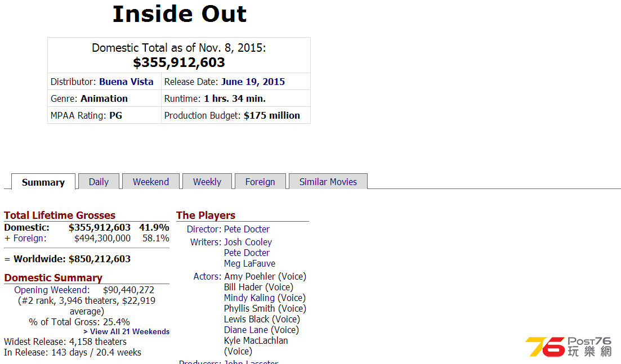
Task: Open the Weekly tab
Action: (207, 182)
